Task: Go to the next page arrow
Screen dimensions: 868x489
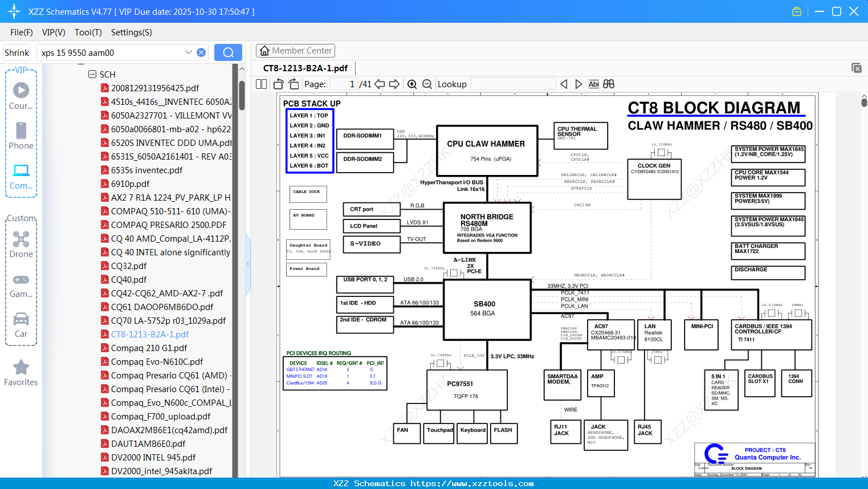Action: click(x=394, y=84)
